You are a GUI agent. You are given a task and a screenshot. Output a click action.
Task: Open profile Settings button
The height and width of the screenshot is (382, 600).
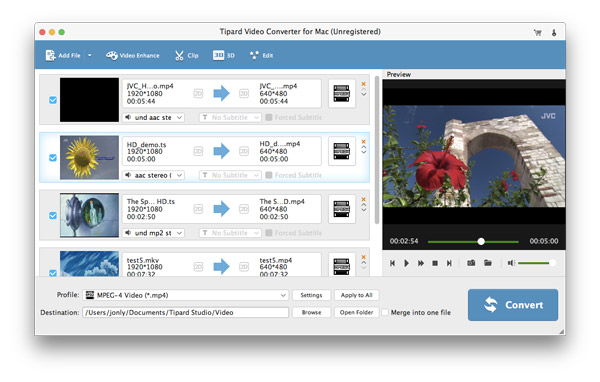(x=311, y=295)
